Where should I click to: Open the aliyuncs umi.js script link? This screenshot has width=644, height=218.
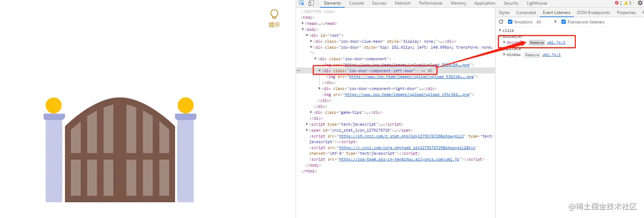pos(399,160)
